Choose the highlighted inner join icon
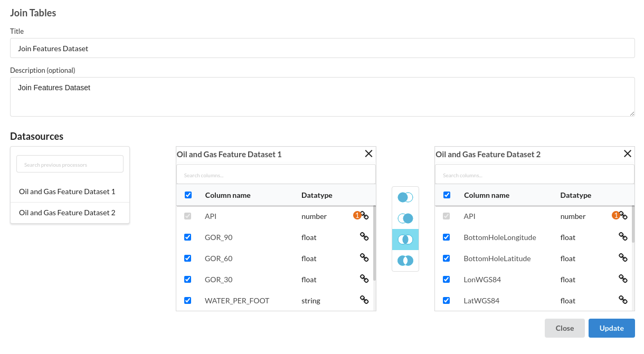This screenshot has width=644, height=354. pos(405,240)
